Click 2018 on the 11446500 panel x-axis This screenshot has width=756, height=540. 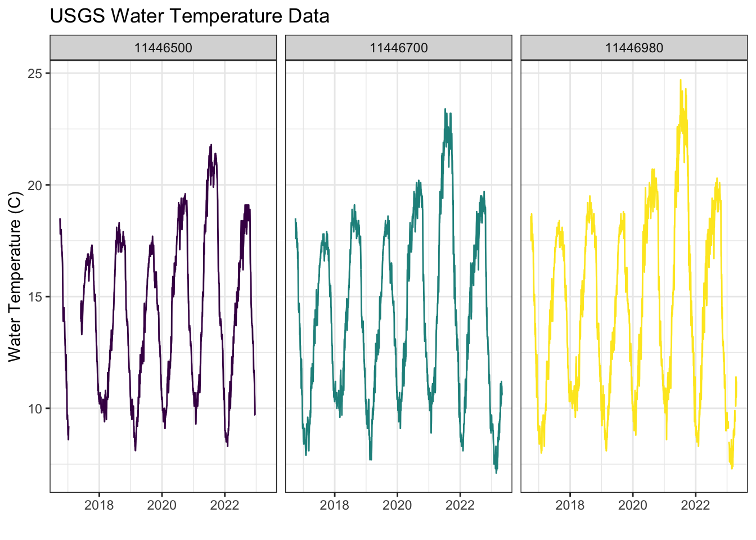(x=99, y=505)
